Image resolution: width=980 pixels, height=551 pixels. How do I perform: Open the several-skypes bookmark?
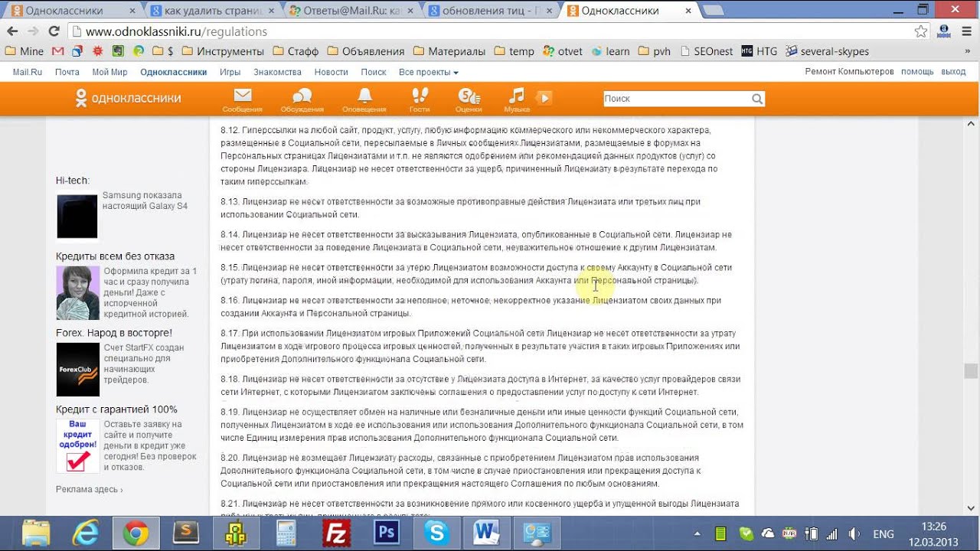click(827, 51)
